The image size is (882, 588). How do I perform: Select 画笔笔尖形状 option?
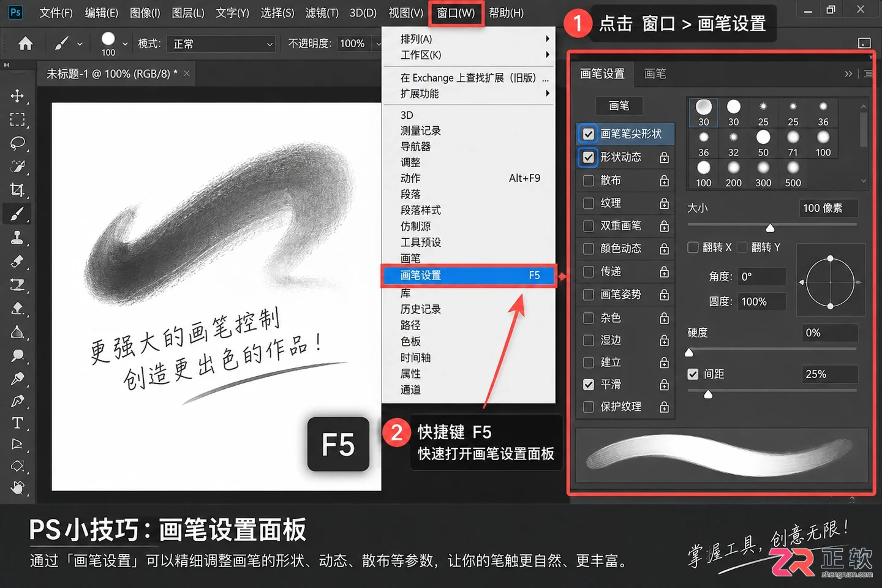pyautogui.click(x=625, y=134)
